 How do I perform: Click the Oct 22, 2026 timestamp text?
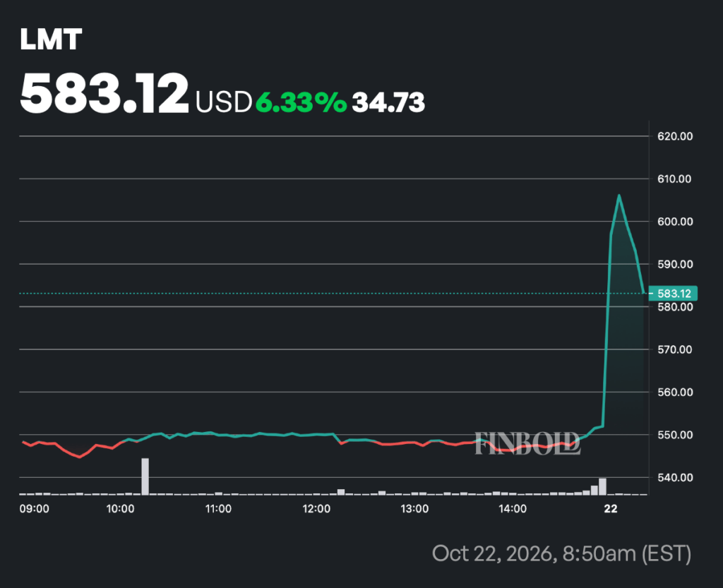[x=561, y=553]
